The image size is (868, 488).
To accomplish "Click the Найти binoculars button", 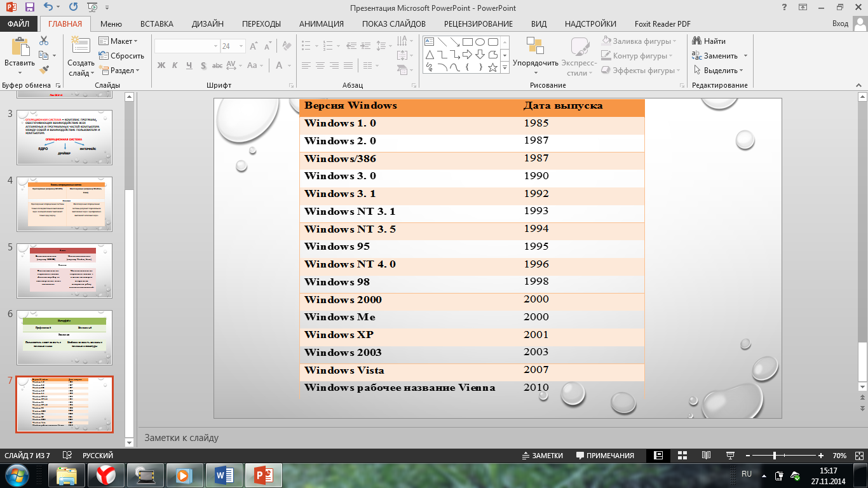I will coord(709,41).
